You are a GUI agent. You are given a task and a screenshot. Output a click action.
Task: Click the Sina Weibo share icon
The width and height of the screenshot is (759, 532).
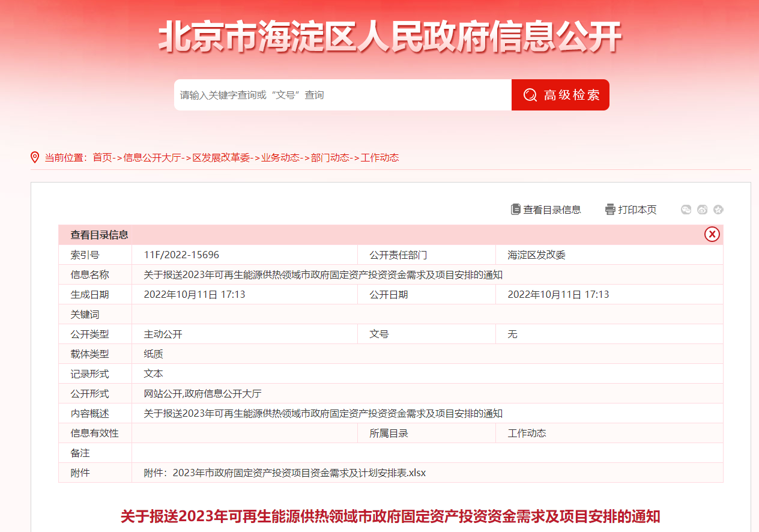[x=702, y=210]
